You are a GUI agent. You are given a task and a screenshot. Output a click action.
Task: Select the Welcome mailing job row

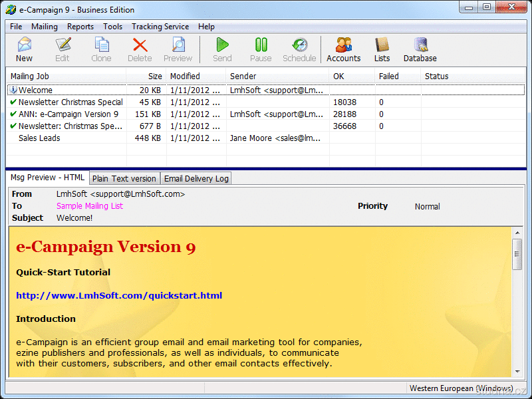(x=265, y=90)
